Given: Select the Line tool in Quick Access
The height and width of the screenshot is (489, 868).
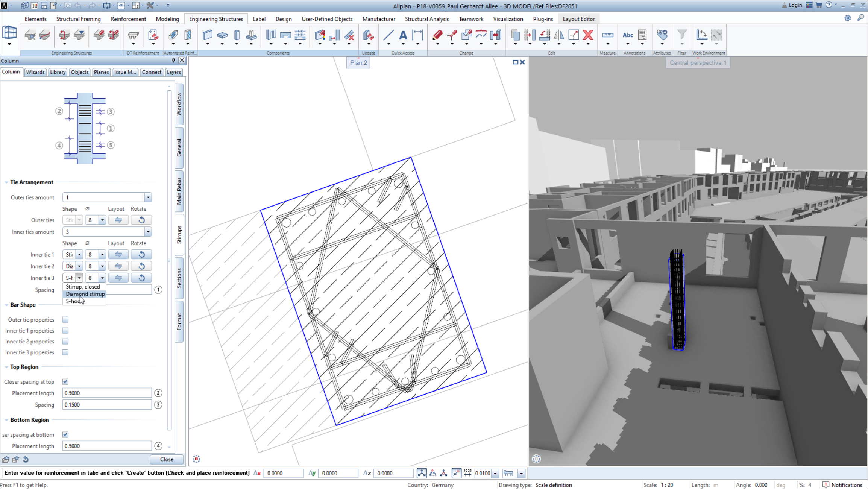Looking at the screenshot, I should 388,35.
